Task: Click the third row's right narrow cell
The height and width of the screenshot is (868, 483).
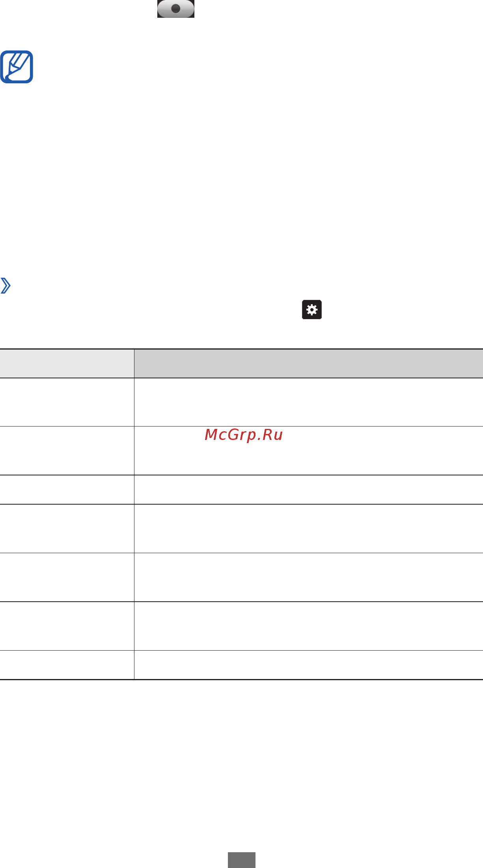Action: pos(309,490)
